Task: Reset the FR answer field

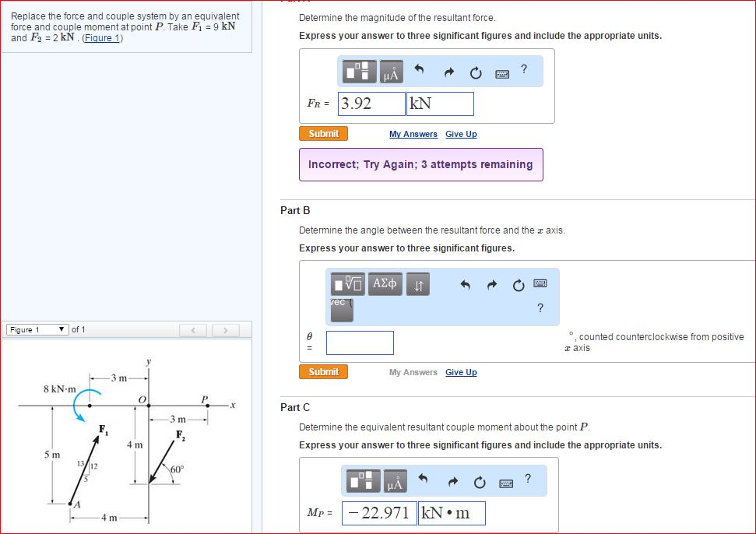Action: 476,71
